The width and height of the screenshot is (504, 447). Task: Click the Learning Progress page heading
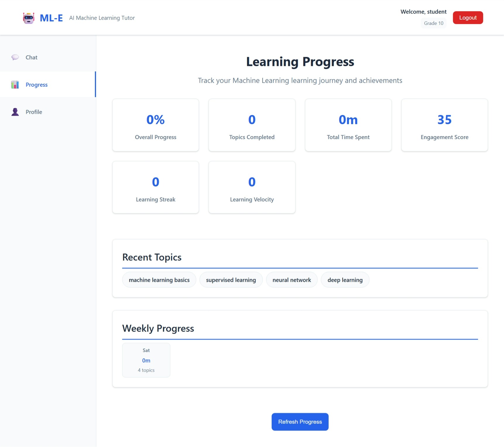pos(300,62)
